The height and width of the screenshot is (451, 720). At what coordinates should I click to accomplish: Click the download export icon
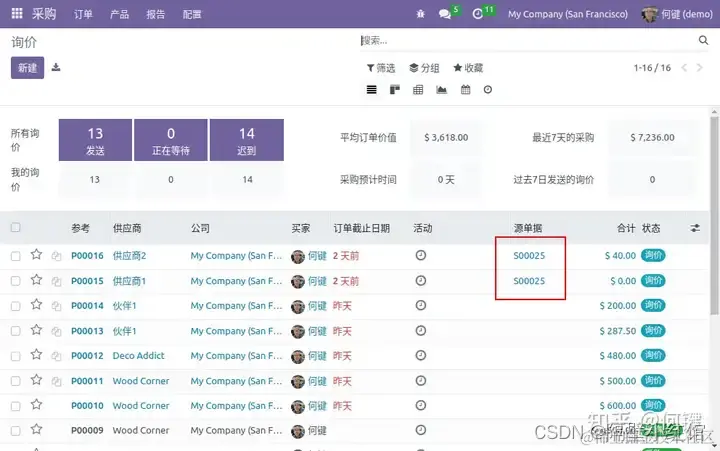[56, 68]
